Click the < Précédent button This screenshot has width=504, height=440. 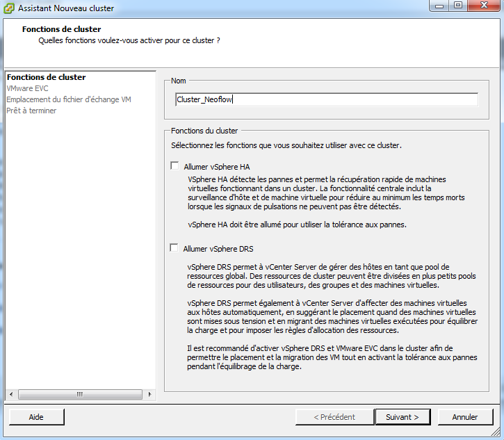(x=334, y=417)
